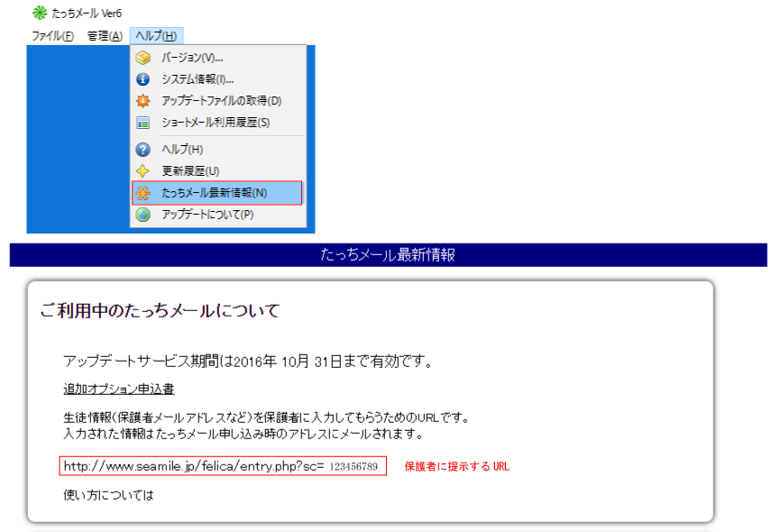Click the アップデートファイルの取得(D) gear icon
Image resolution: width=772 pixels, height=532 pixels.
click(x=142, y=101)
